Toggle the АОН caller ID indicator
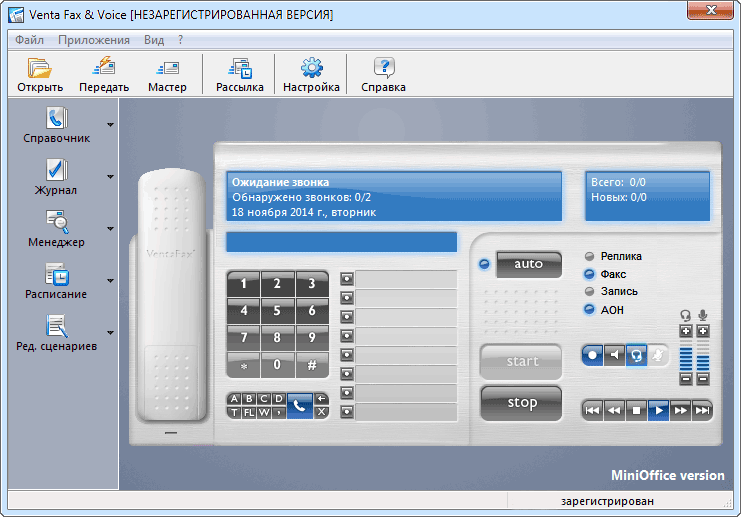The width and height of the screenshot is (741, 517). pos(590,310)
